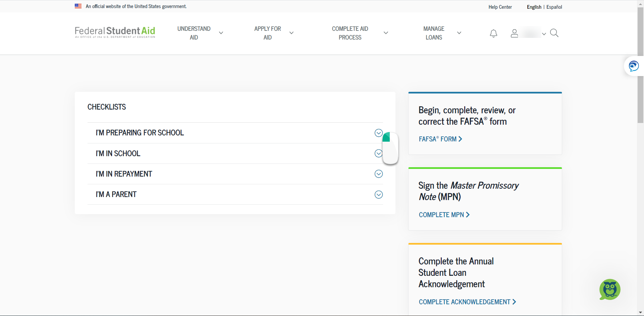Open the virtual assistant owl chat icon
This screenshot has height=316, width=644.
610,290
